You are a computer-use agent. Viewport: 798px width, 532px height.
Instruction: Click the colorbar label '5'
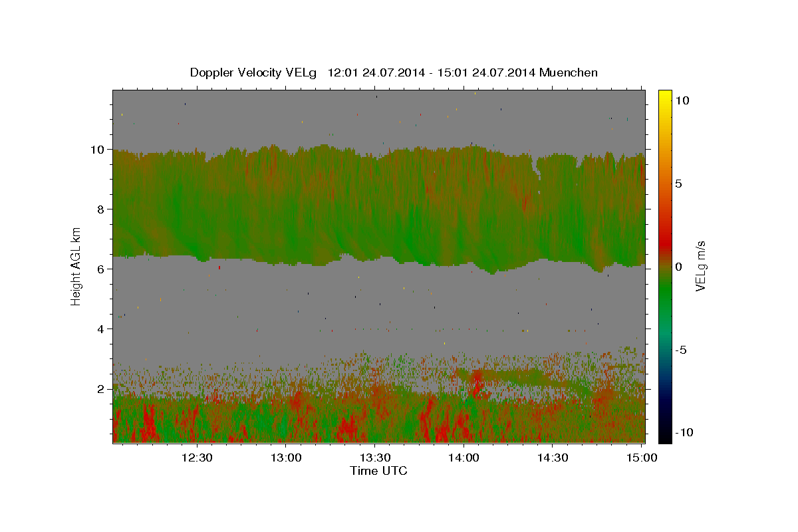click(679, 184)
